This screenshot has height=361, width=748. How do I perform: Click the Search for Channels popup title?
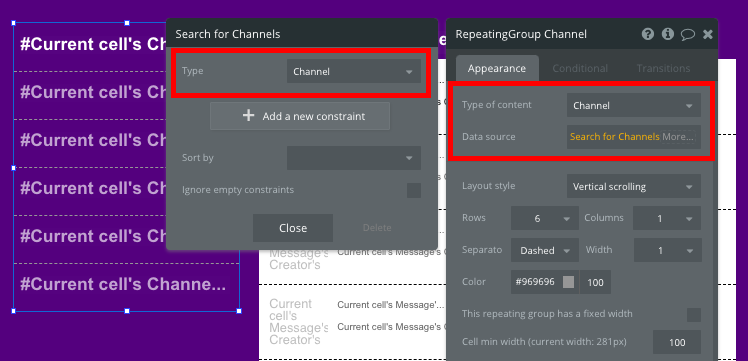(x=228, y=34)
